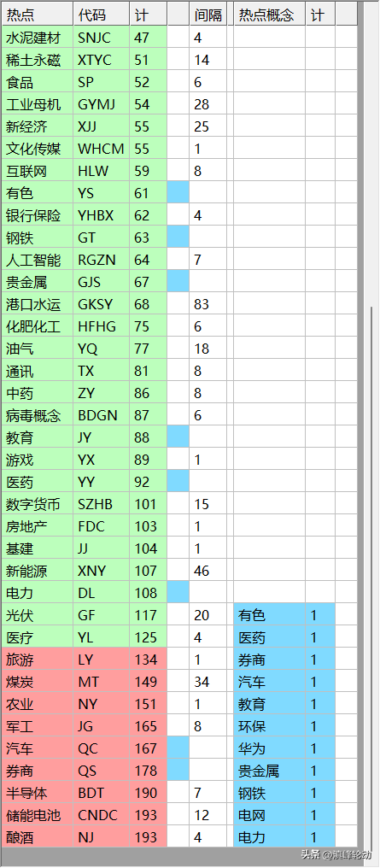The height and width of the screenshot is (868, 380).
Task: Click the GJS code cell
Action: 102,282
